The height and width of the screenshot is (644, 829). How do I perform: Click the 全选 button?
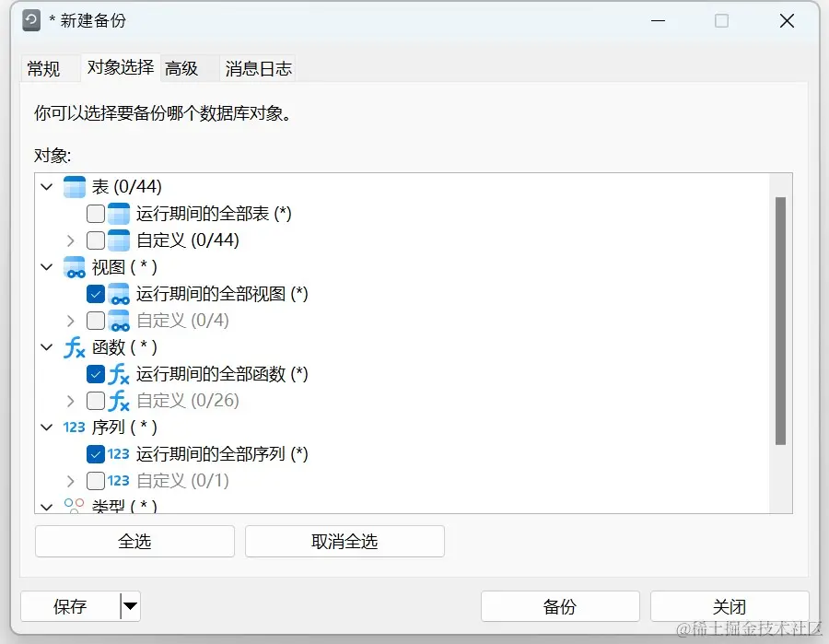tap(134, 542)
